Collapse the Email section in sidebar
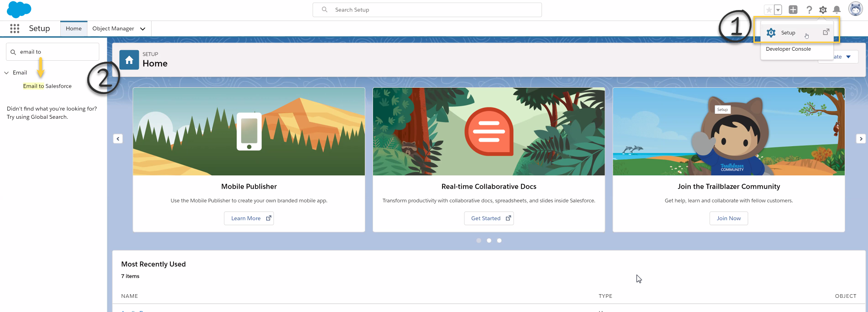Screen dimensions: 868x312 pos(6,73)
